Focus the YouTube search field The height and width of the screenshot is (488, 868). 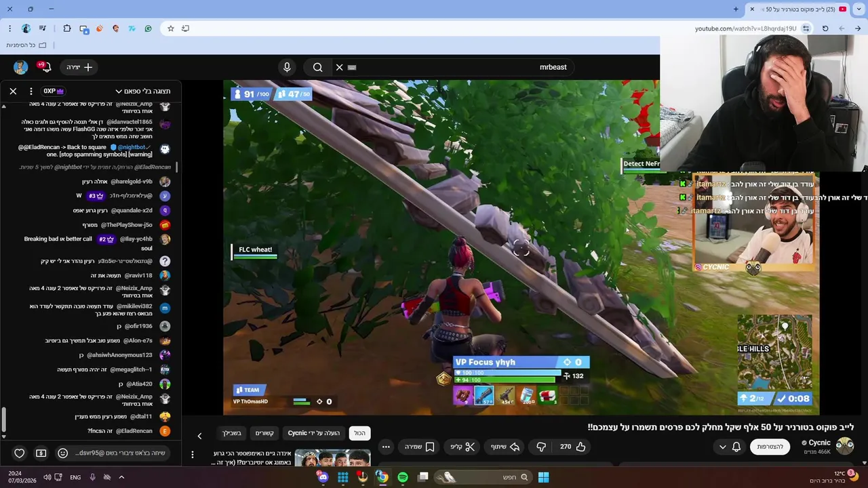coord(453,67)
